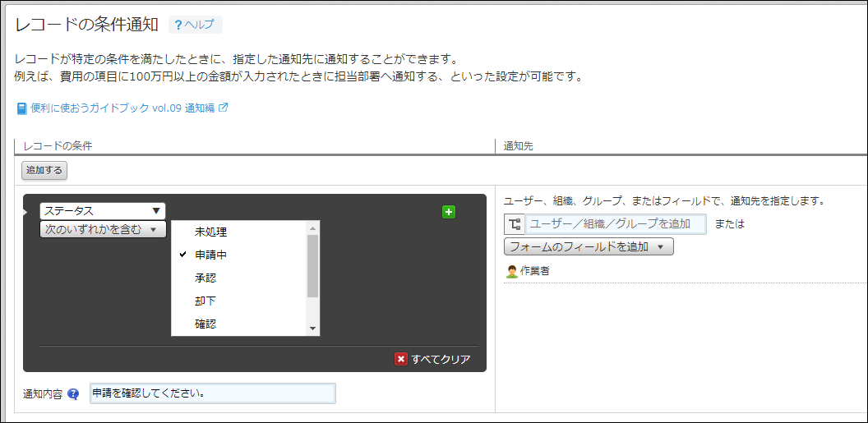Open フォームのフィールドを追加 dropdown
The width and height of the screenshot is (868, 423).
click(x=589, y=246)
